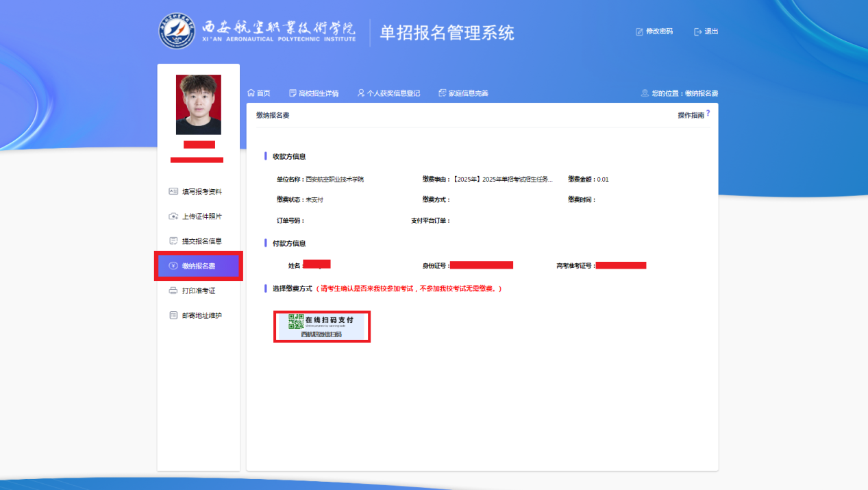Image resolution: width=868 pixels, height=490 pixels.
Task: Open 填写报考资料 in the sidebar
Action: pyautogui.click(x=201, y=192)
